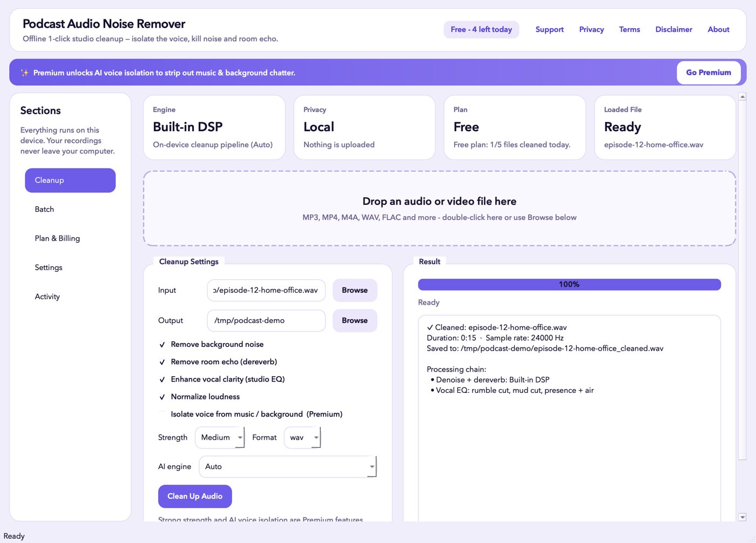The image size is (756, 543).
Task: Click the Built-in DSP engine card text
Action: [188, 127]
